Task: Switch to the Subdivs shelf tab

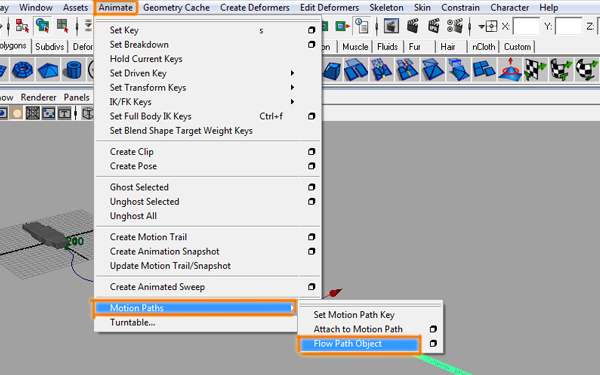Action: (49, 47)
